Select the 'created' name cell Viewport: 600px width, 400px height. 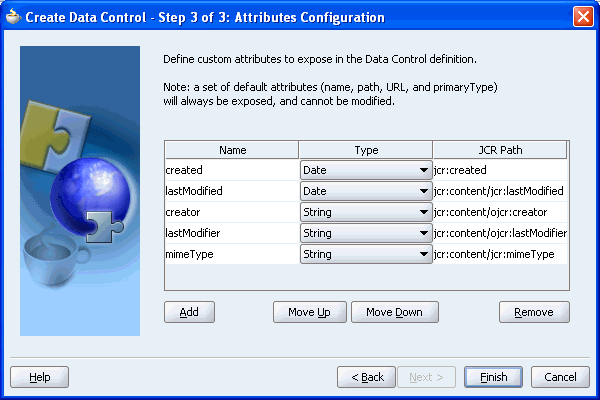point(232,170)
